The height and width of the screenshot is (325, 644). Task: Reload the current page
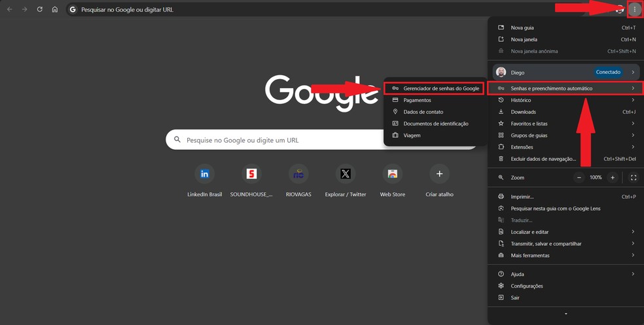[40, 9]
